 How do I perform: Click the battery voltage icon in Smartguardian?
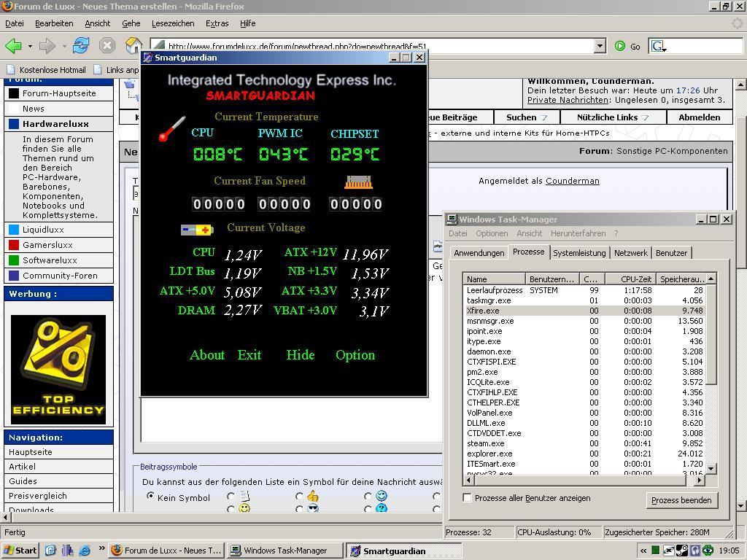[x=197, y=230]
